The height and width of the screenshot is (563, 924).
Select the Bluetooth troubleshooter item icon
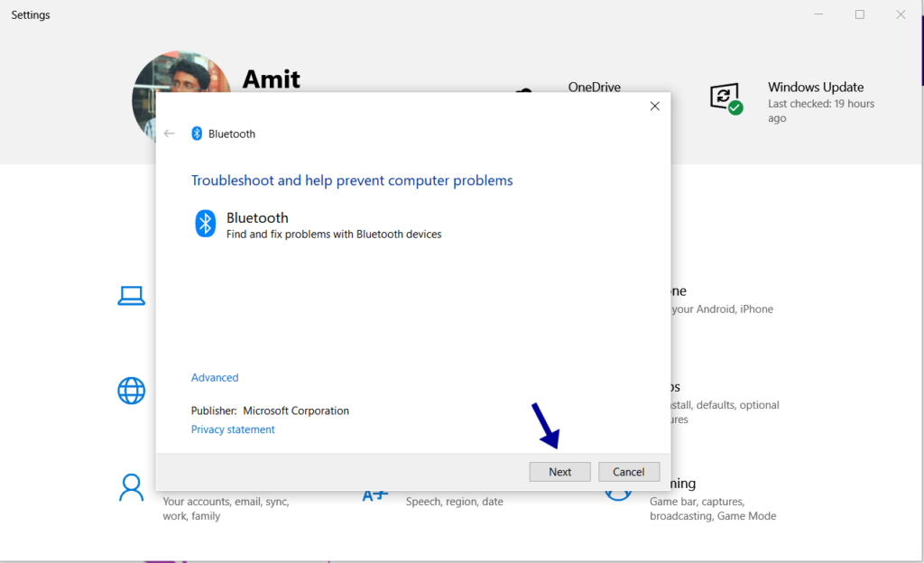pos(205,224)
